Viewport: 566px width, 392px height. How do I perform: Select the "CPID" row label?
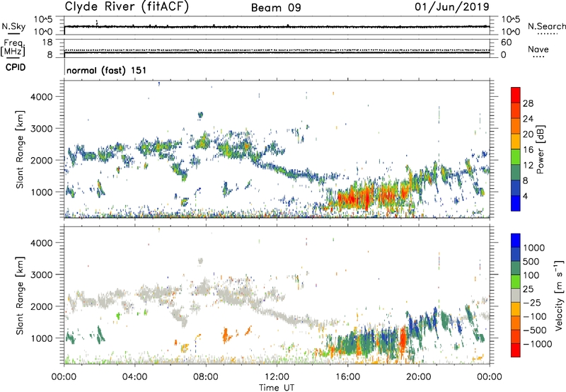click(15, 67)
